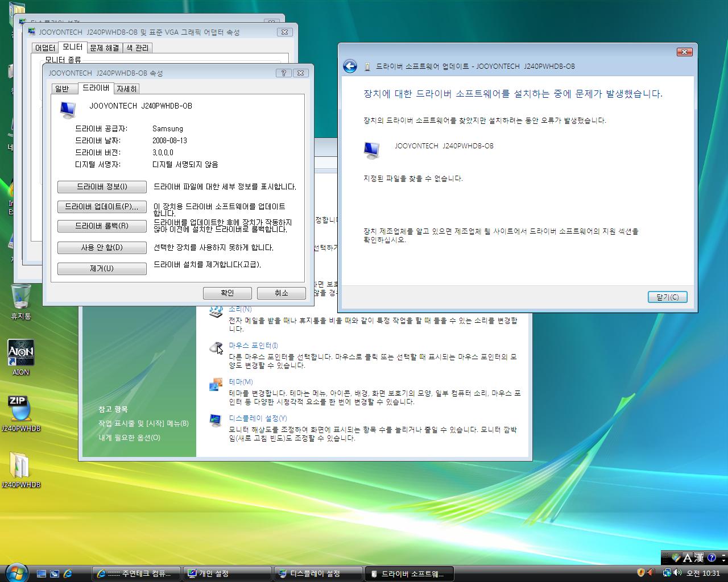Screen dimensions: 728x582
Task: Select the J240PWHDB folder desktop icon
Action: tap(20, 470)
